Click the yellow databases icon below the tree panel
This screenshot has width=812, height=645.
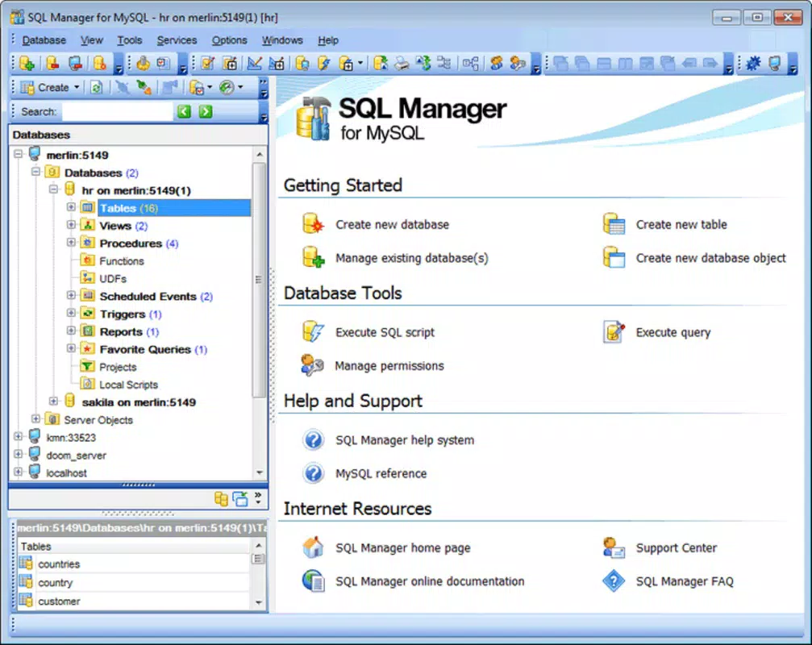221,498
